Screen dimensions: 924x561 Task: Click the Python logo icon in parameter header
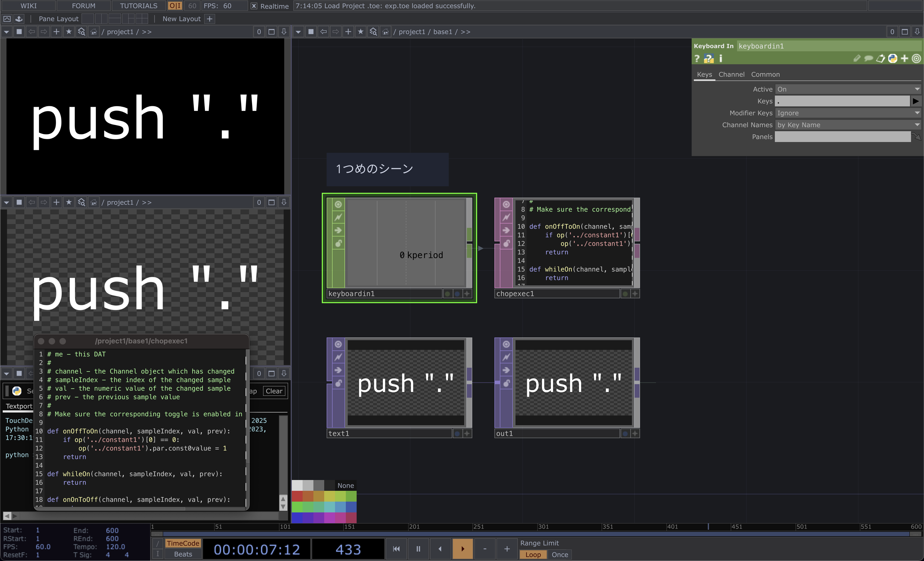(892, 59)
